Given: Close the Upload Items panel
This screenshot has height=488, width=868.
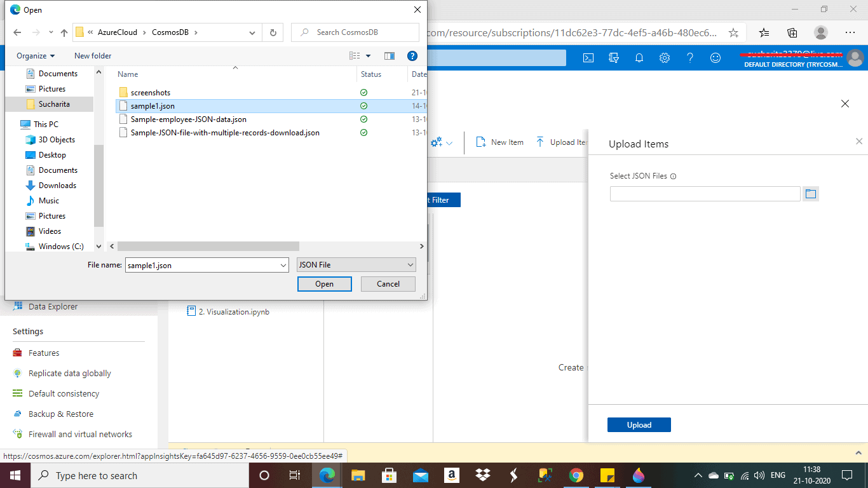Looking at the screenshot, I should click(x=859, y=141).
